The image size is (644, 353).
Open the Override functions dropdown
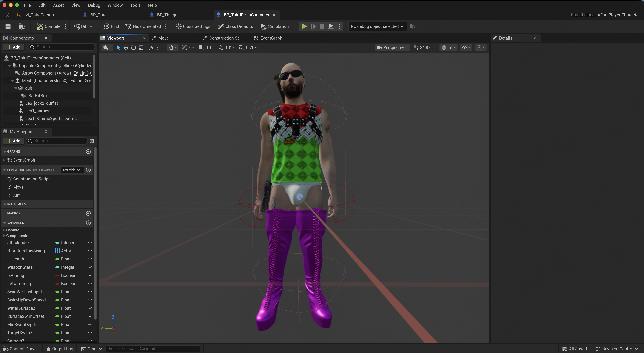[x=71, y=170]
